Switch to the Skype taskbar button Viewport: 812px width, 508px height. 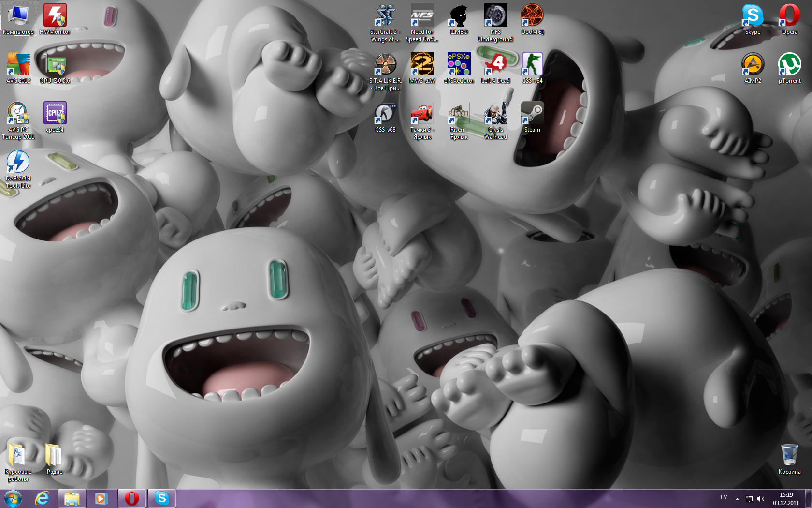[x=162, y=498]
